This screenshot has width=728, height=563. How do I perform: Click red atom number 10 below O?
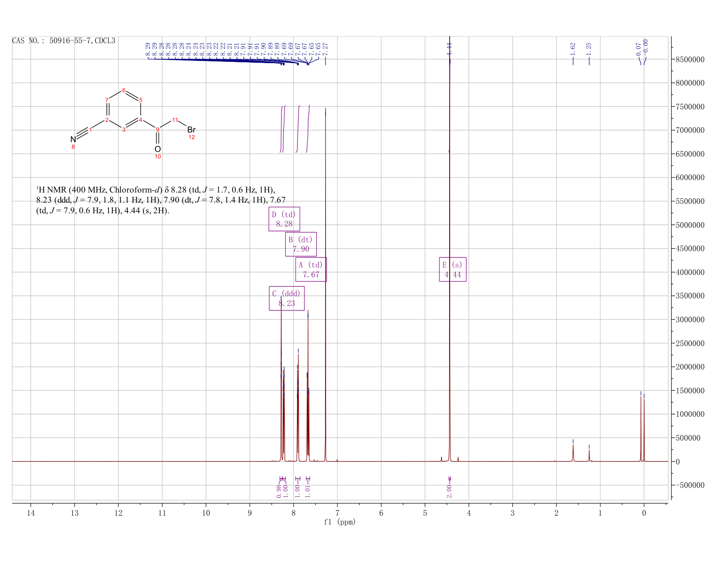pyautogui.click(x=158, y=157)
